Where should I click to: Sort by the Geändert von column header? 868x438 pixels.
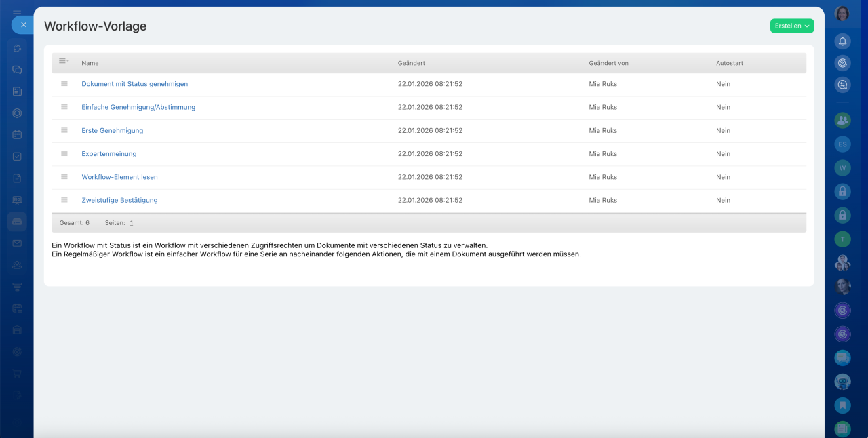click(x=608, y=63)
